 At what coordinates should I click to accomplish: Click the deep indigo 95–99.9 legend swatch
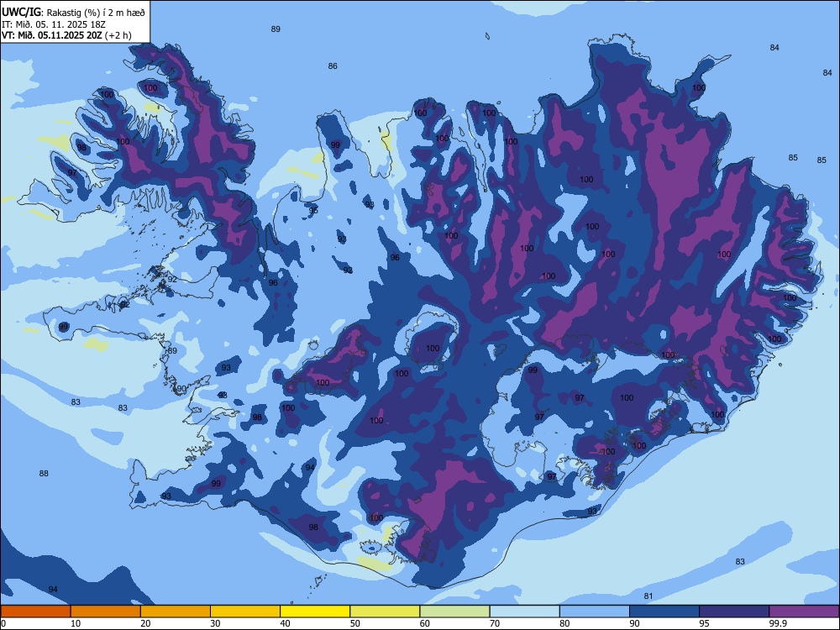[734, 612]
